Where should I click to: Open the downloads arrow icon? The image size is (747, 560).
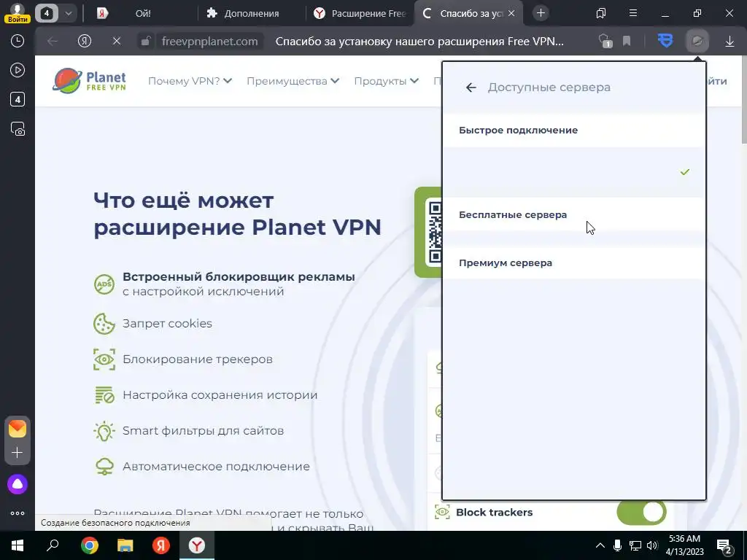[x=729, y=42]
